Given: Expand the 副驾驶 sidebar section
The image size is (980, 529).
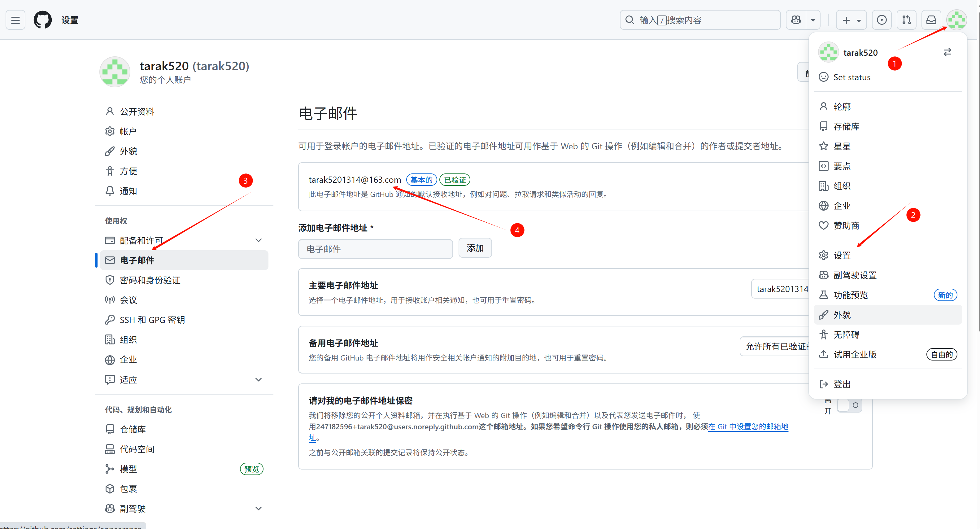Looking at the screenshot, I should [x=258, y=509].
